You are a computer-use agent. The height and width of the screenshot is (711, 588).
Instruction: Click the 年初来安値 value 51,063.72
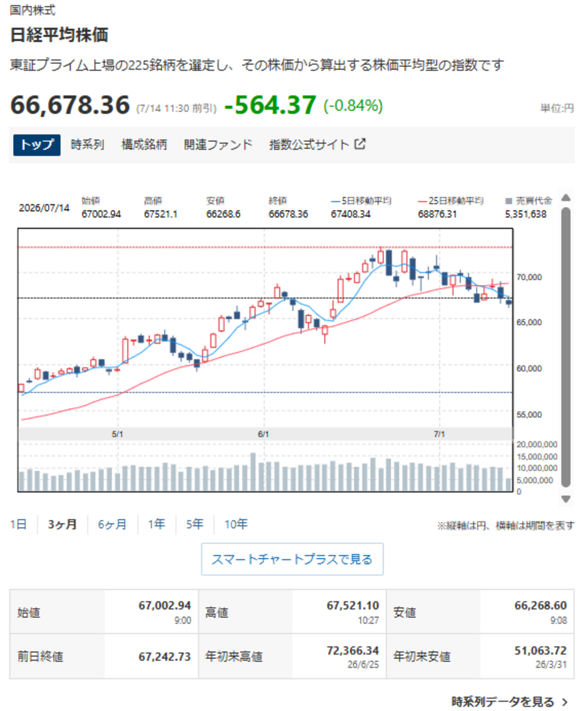pyautogui.click(x=541, y=650)
